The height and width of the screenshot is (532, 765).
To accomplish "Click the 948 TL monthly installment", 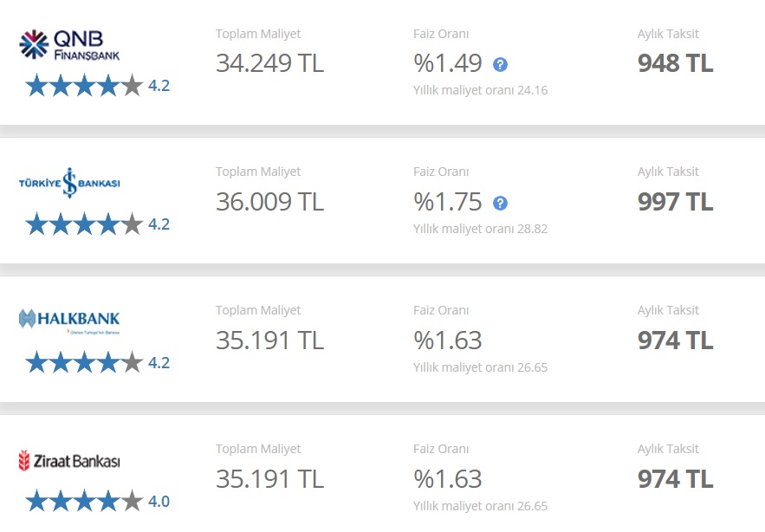I will (x=675, y=63).
